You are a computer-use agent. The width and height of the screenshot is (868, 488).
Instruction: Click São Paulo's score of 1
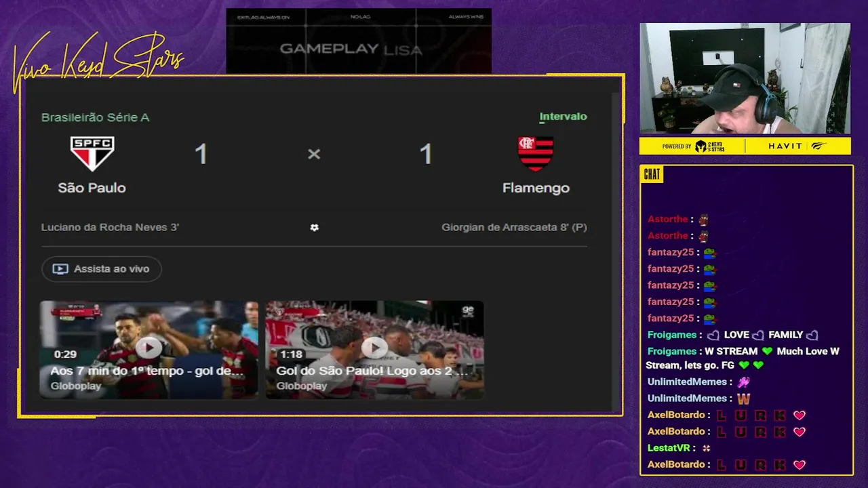pos(201,155)
